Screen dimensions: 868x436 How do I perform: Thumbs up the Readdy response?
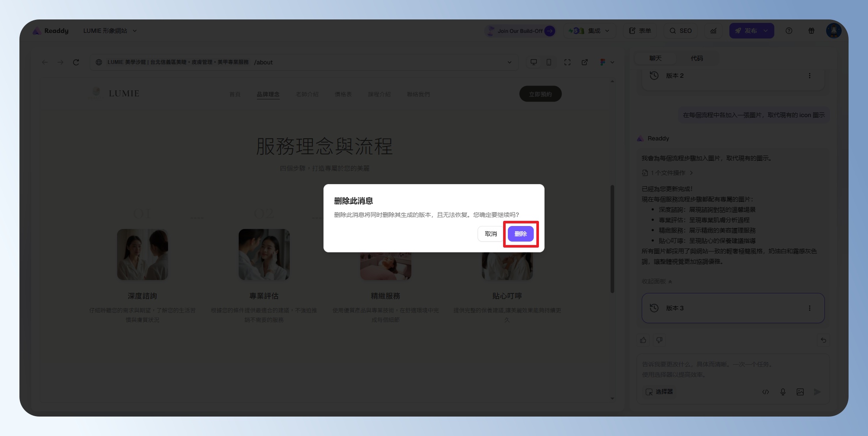(x=643, y=340)
